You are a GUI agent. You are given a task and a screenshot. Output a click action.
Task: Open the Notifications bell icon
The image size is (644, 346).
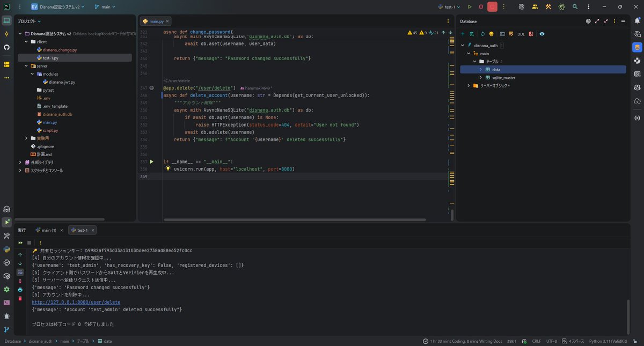pos(637,21)
